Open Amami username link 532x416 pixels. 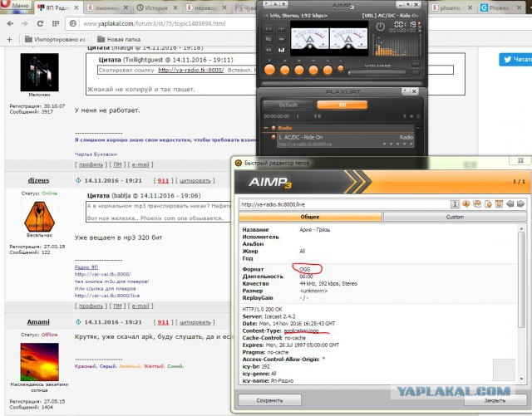point(38,321)
